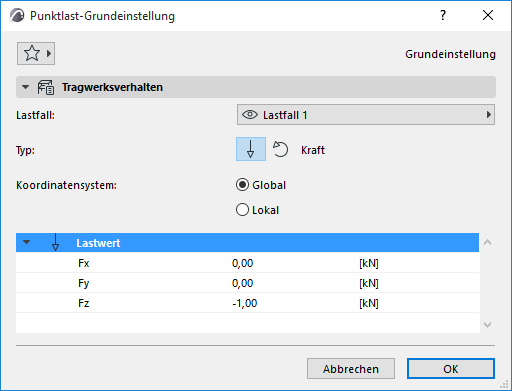The width and height of the screenshot is (512, 391).
Task: Click Abbrechen to cancel dialog
Action: 351,369
